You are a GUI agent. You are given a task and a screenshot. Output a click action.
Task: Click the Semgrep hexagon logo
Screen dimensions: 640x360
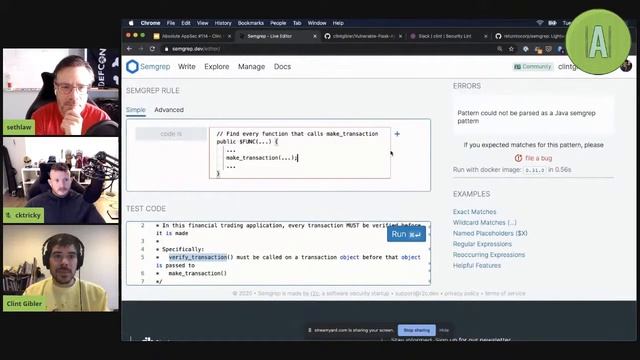click(x=132, y=67)
